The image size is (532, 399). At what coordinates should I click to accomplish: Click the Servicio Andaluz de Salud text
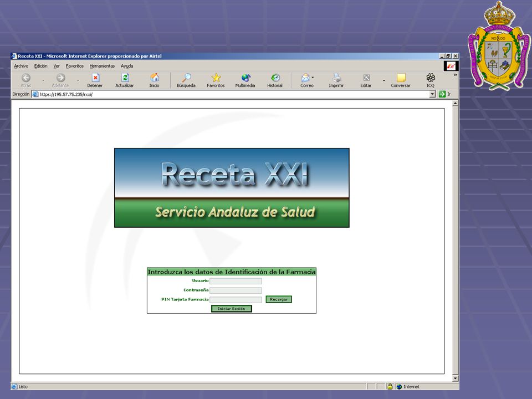235,212
